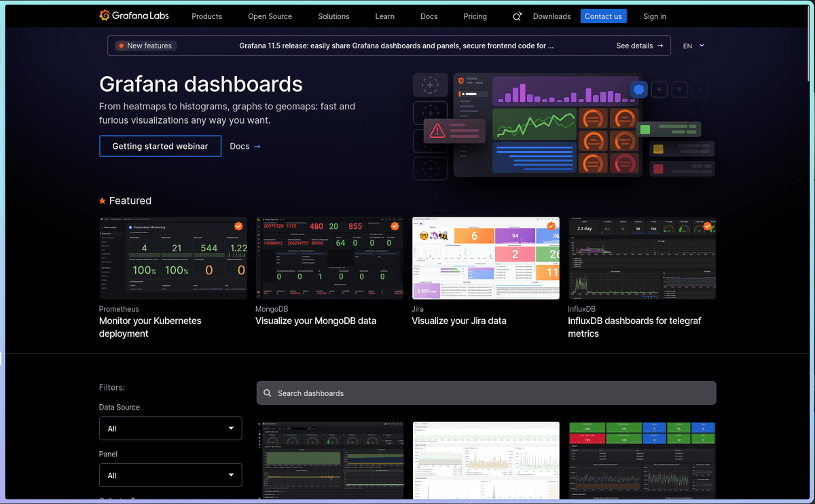Open the Products menu

click(207, 16)
